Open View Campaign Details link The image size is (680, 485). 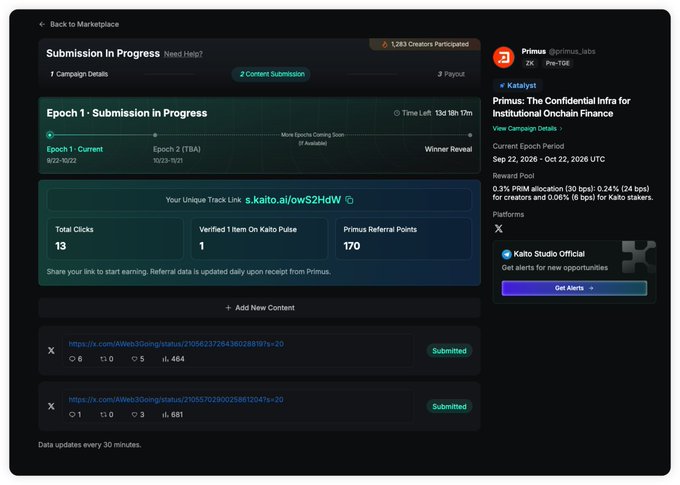tap(527, 129)
